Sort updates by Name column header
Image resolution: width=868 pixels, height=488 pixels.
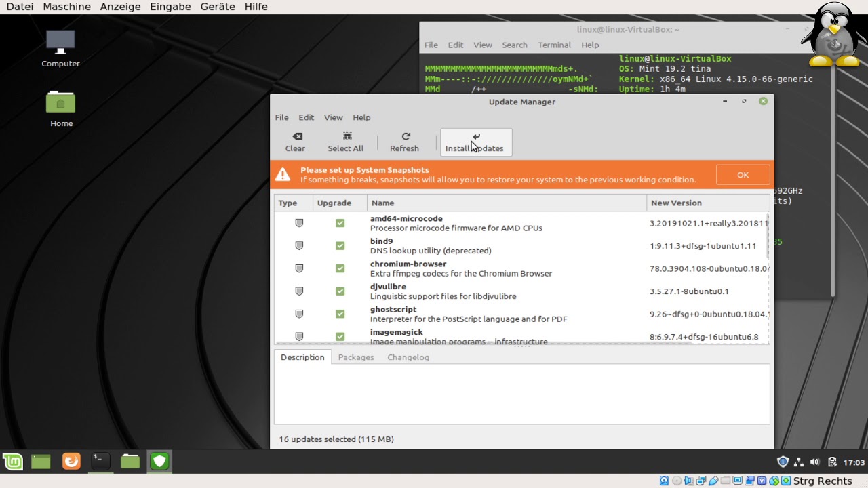pyautogui.click(x=507, y=203)
